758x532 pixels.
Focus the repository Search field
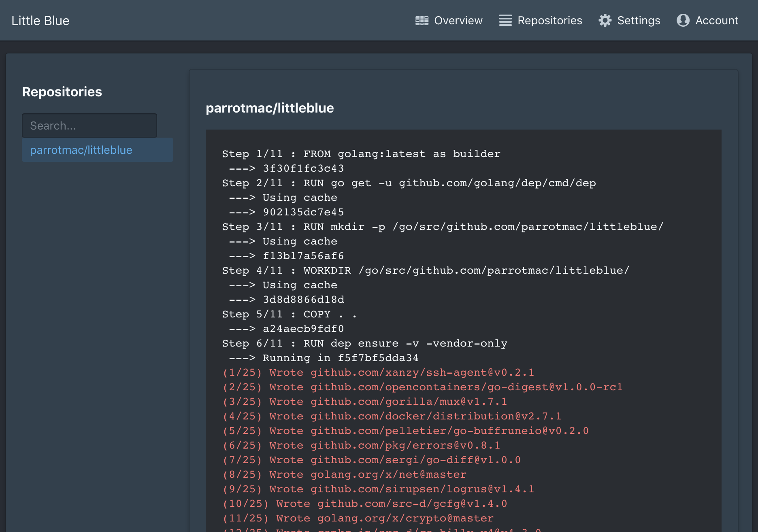(89, 126)
